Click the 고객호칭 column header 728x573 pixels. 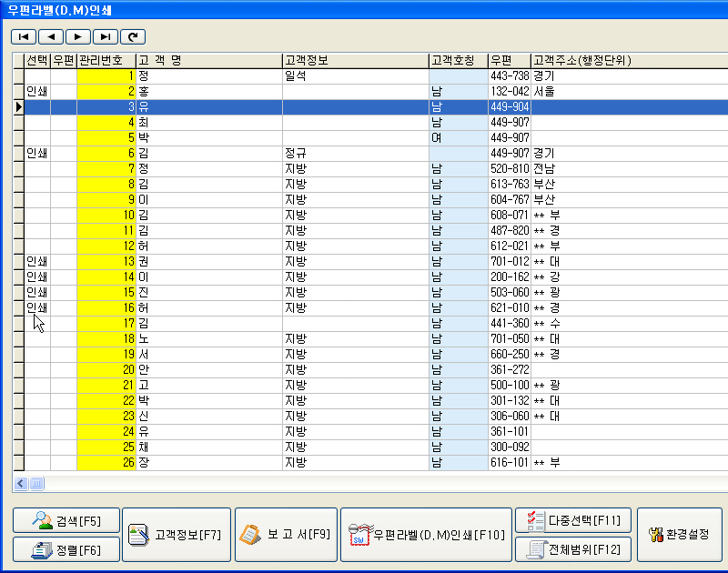click(x=459, y=60)
